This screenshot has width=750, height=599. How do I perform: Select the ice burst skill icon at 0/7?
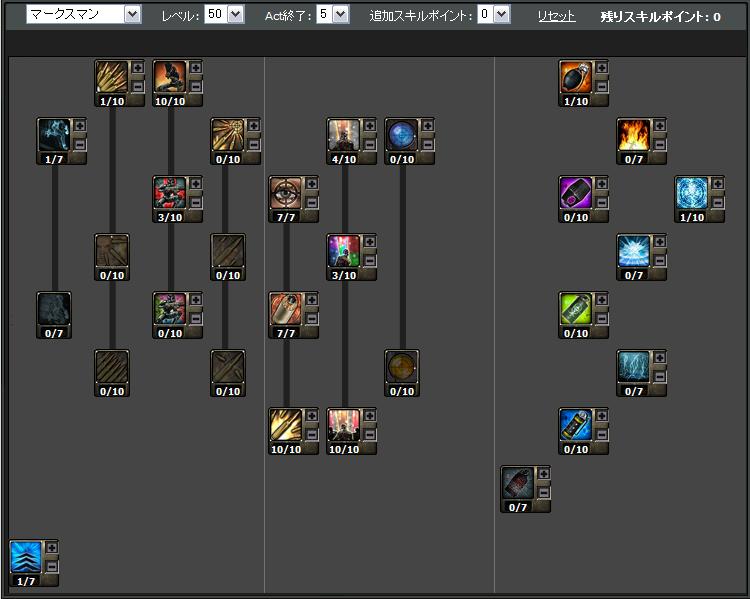tap(634, 251)
